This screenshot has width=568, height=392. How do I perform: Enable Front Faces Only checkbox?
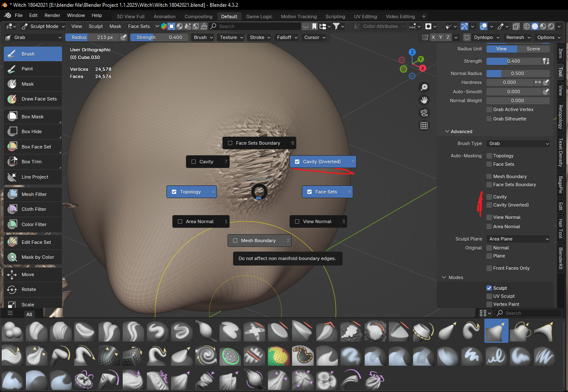coord(489,268)
